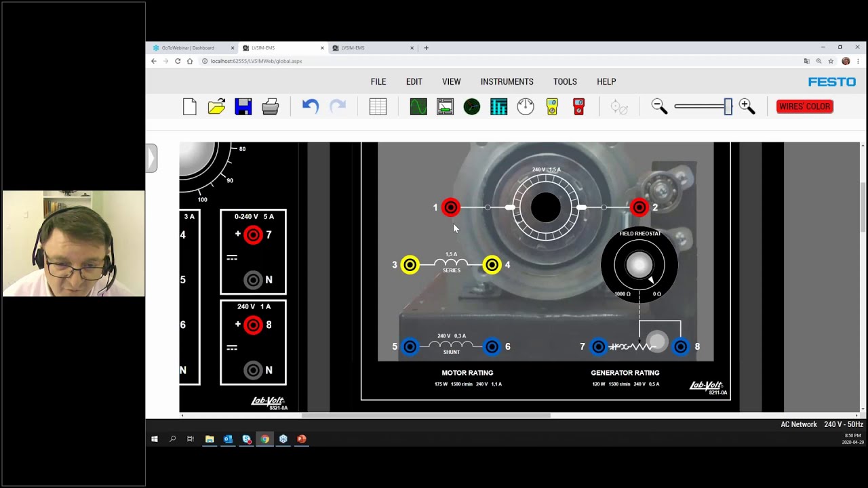Go back in browser history
This screenshot has width=868, height=488.
[x=153, y=61]
